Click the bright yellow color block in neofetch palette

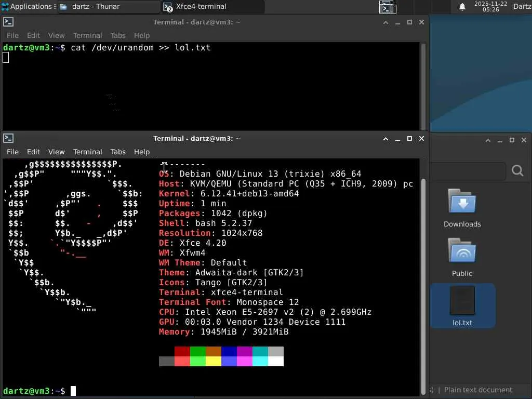(x=214, y=362)
